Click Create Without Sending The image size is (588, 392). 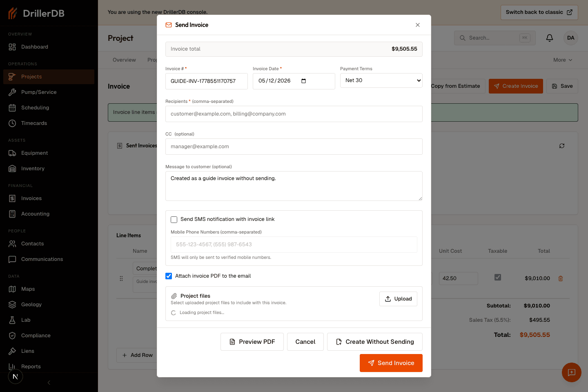(x=375, y=342)
